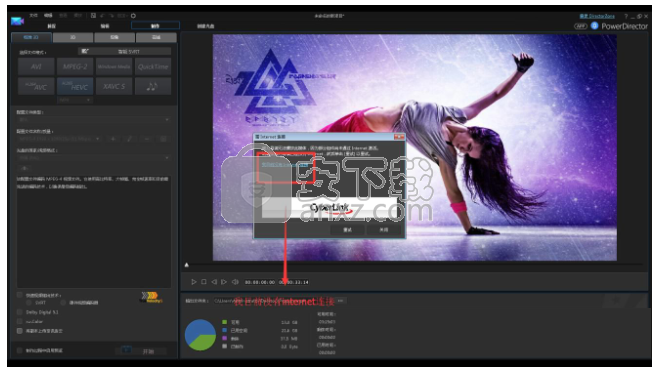Click the edit profile pencil icon

[x=129, y=138]
